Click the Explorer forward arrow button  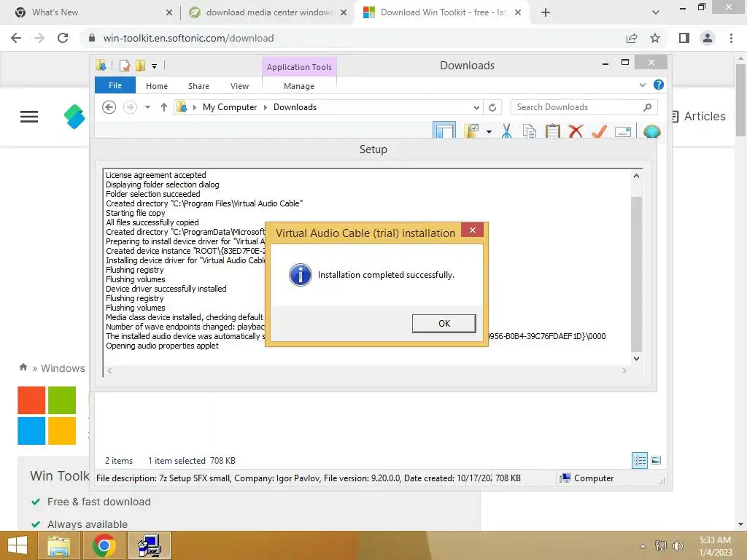coord(130,107)
